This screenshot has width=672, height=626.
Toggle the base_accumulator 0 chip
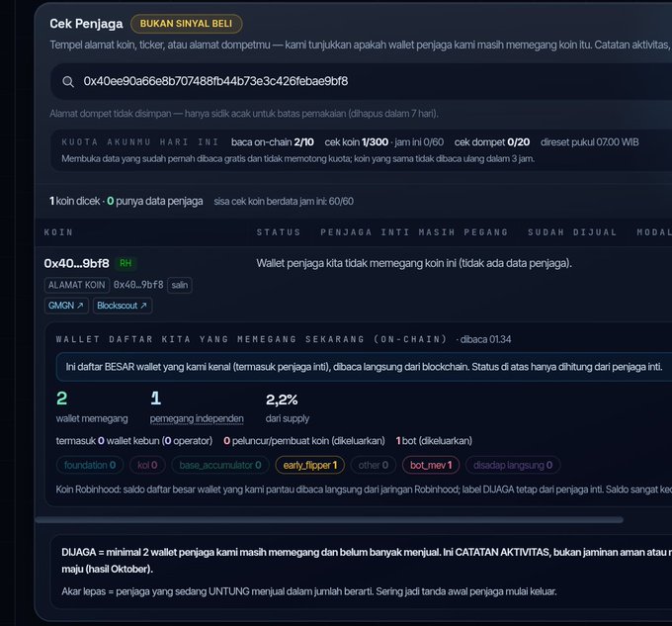[x=219, y=465]
